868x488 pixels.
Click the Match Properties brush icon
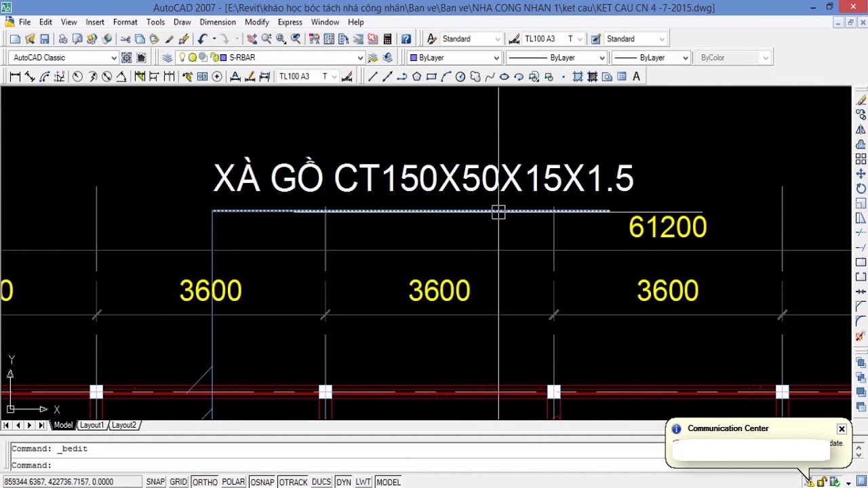click(x=170, y=39)
